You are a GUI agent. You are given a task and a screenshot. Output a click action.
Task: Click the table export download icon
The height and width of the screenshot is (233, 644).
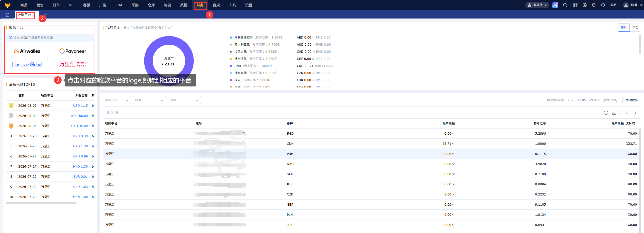click(x=614, y=113)
